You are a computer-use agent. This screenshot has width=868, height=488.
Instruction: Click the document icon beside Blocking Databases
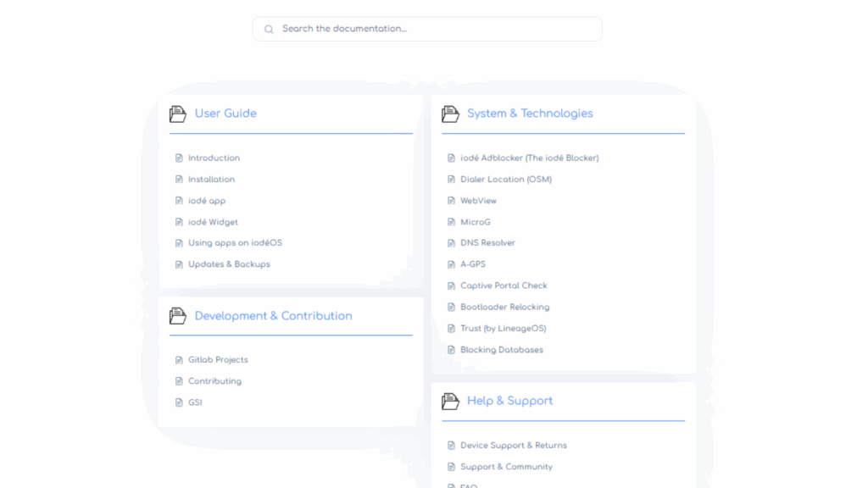(x=451, y=350)
